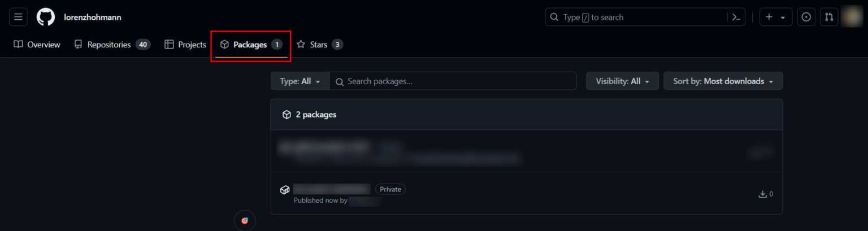The image size is (868, 231).
Task: Click the user avatar thumbnail
Action: 852,17
